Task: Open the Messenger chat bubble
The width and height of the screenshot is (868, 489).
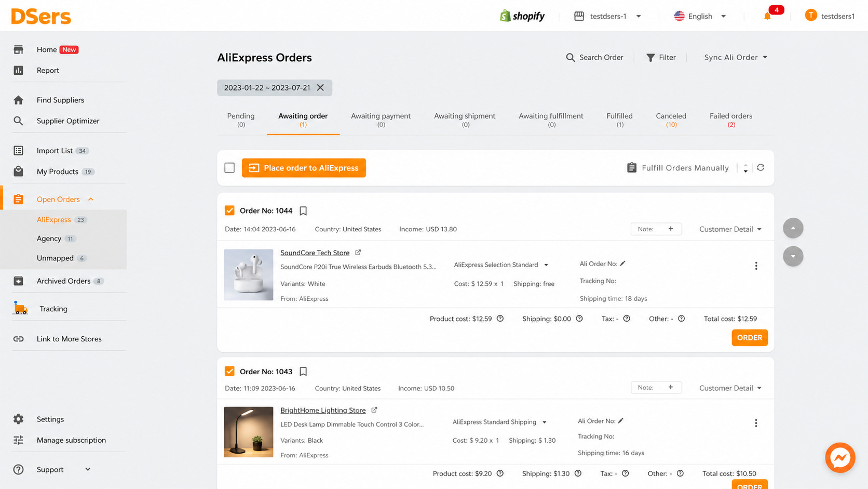Action: (x=840, y=458)
